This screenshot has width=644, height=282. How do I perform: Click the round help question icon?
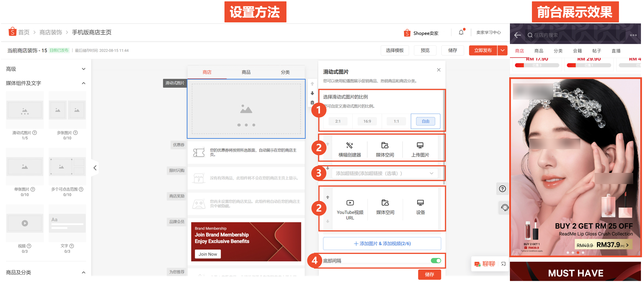tap(502, 189)
